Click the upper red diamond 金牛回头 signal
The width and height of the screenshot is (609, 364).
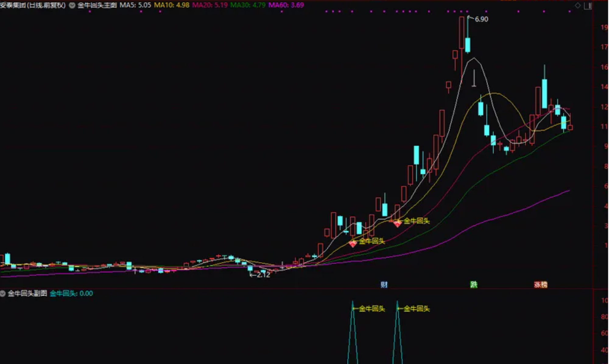tap(397, 224)
